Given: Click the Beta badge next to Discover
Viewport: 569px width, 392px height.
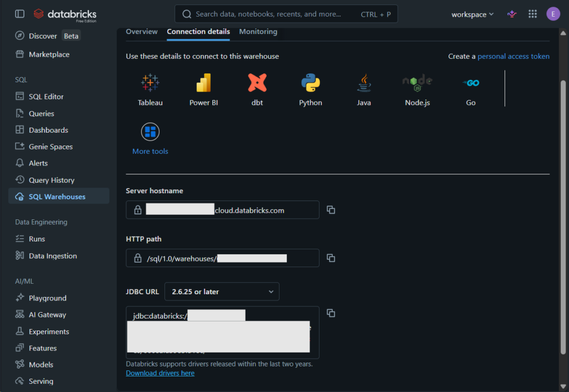Looking at the screenshot, I should pyautogui.click(x=71, y=36).
